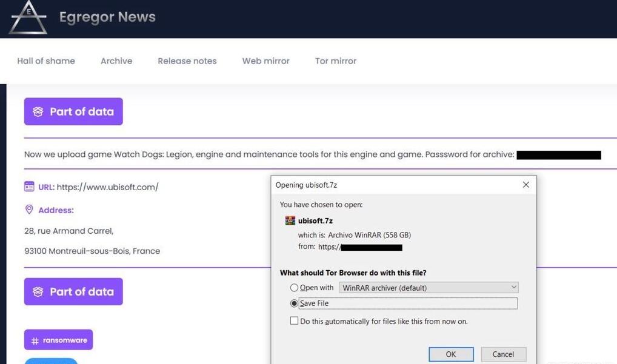Select the Save File radio option
The width and height of the screenshot is (617, 364).
[294, 303]
